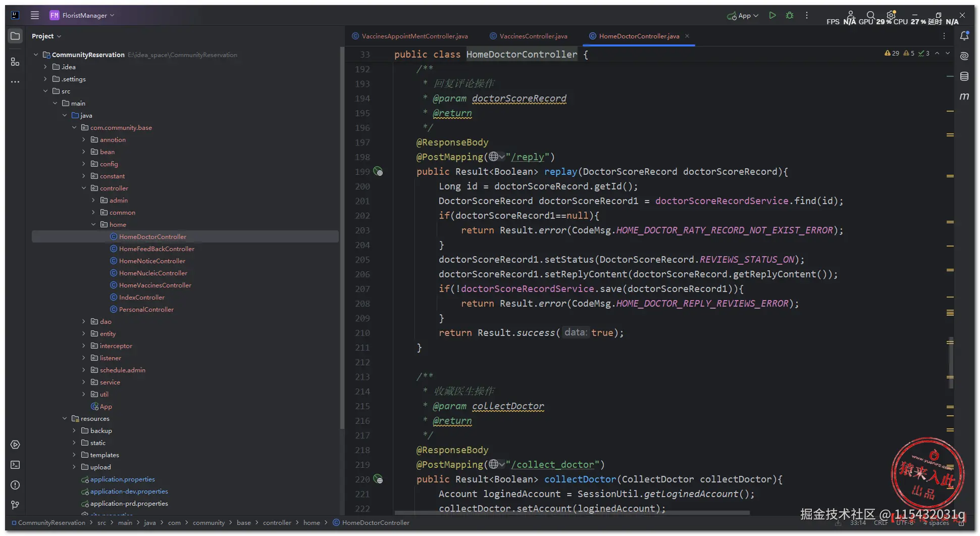Open the Terminal tool window
This screenshot has height=536, width=980.
15,465
